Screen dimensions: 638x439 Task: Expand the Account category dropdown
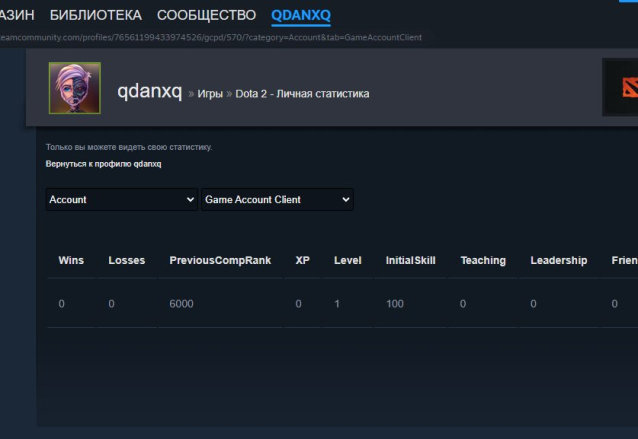coord(122,199)
